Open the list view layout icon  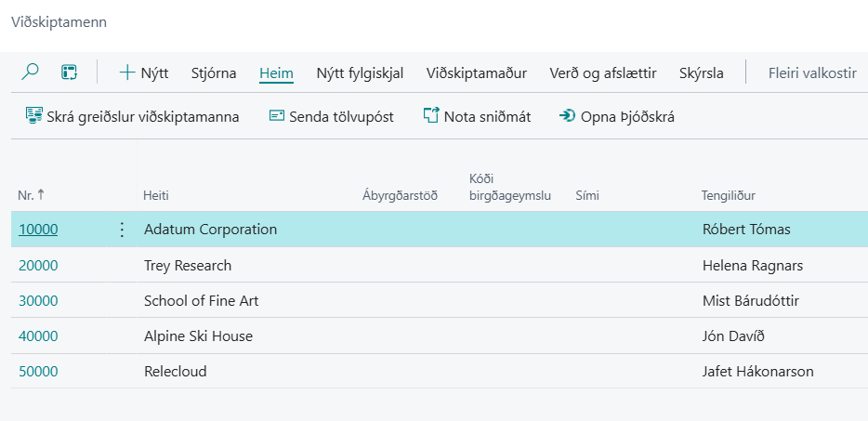[x=69, y=72]
